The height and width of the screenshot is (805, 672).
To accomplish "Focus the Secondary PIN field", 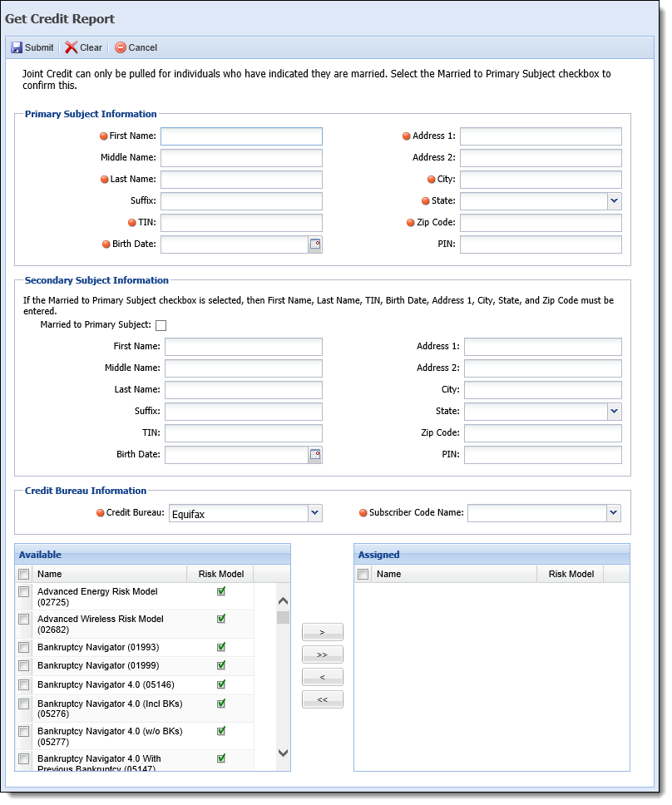I will point(542,455).
